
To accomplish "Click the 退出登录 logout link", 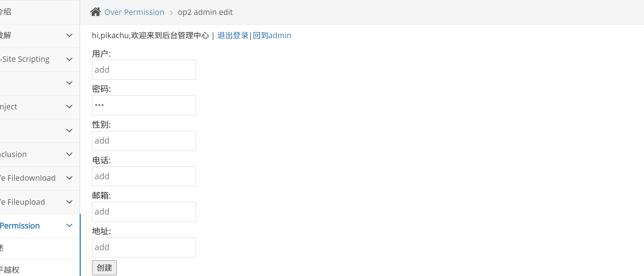I will (233, 36).
